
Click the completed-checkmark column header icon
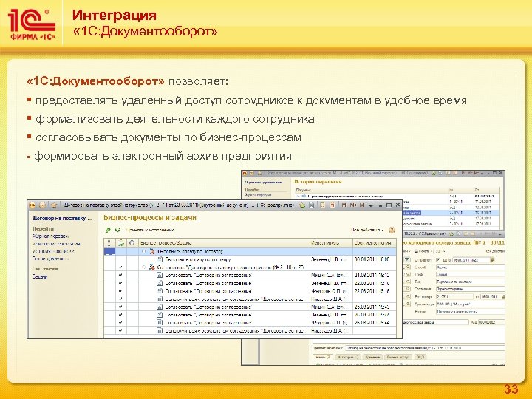pyautogui.click(x=120, y=243)
